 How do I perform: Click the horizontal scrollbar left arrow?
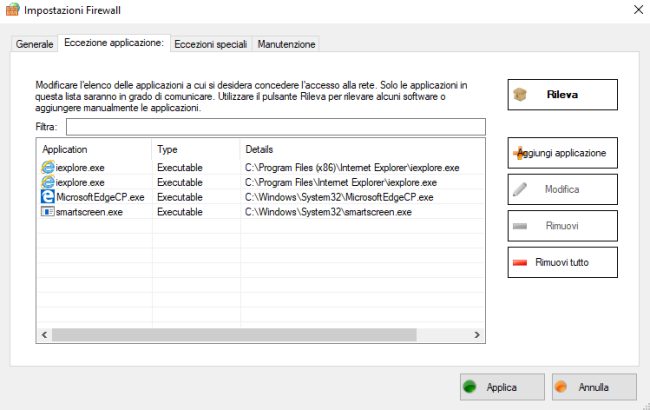[x=45, y=336]
